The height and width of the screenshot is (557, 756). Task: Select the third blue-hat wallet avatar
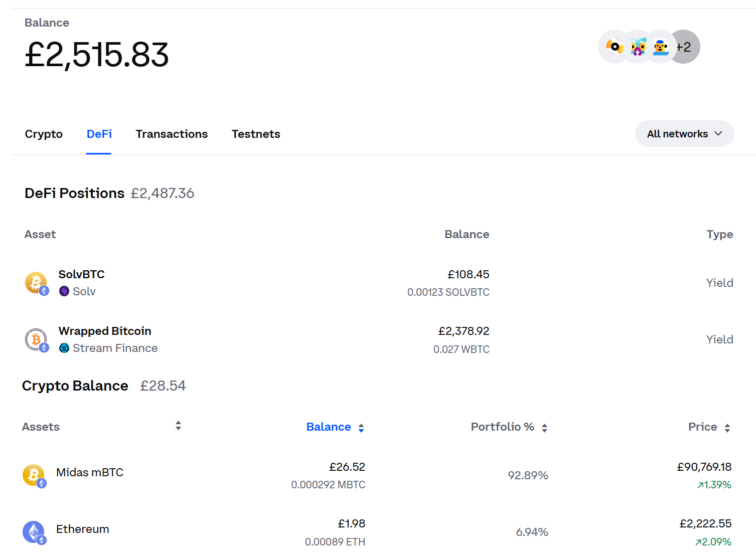661,47
